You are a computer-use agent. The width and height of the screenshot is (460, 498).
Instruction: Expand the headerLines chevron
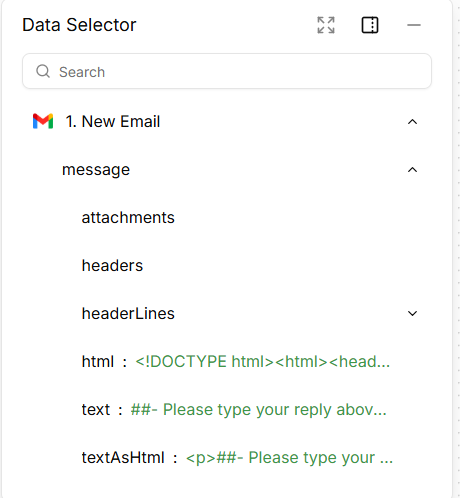click(x=412, y=313)
